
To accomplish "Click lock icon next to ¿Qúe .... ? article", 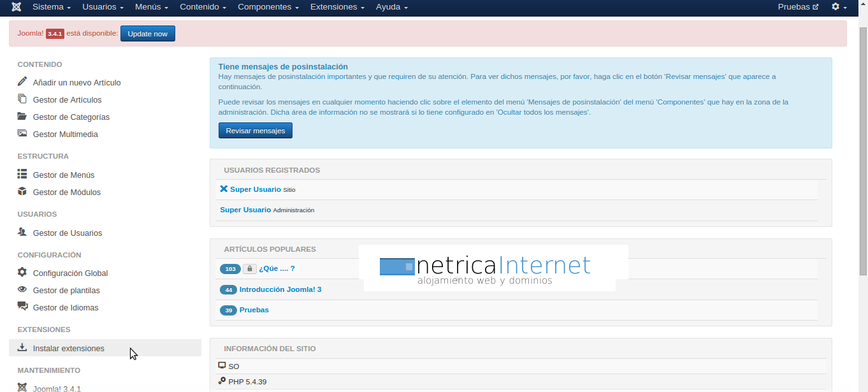I will click(250, 269).
